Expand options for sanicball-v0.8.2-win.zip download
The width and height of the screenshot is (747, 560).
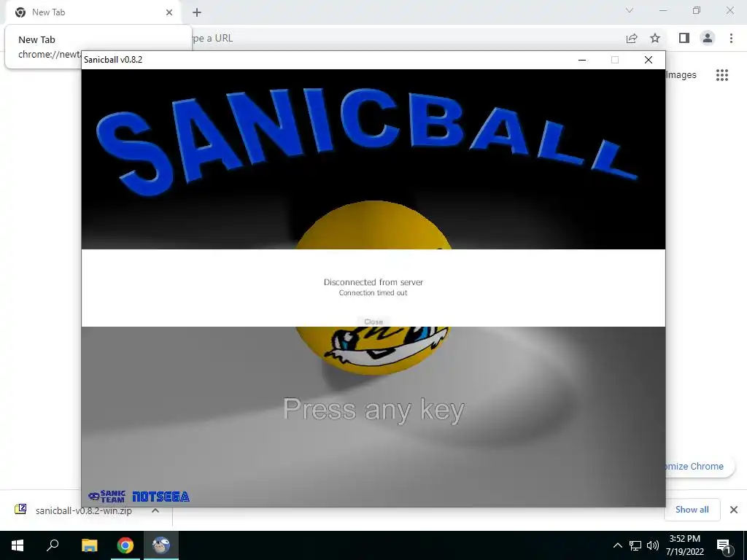[155, 510]
